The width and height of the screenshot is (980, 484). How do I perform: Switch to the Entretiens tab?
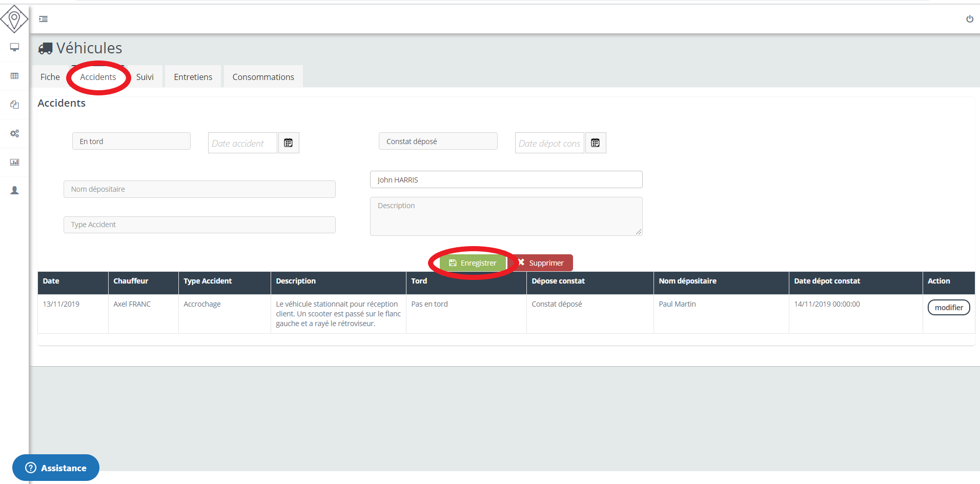pyautogui.click(x=193, y=77)
